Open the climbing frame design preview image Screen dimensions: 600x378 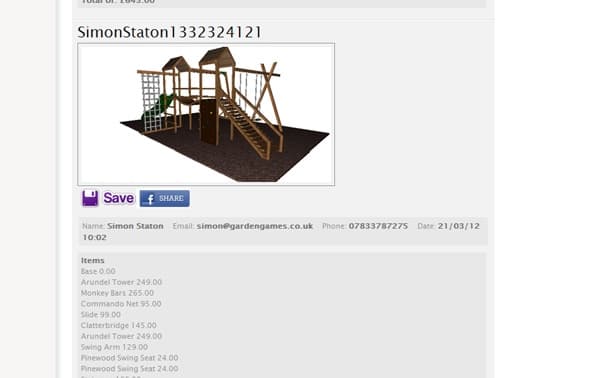pos(206,114)
